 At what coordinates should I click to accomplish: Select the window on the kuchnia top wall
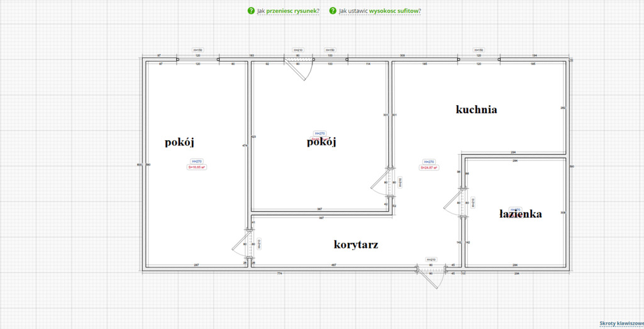(479, 60)
